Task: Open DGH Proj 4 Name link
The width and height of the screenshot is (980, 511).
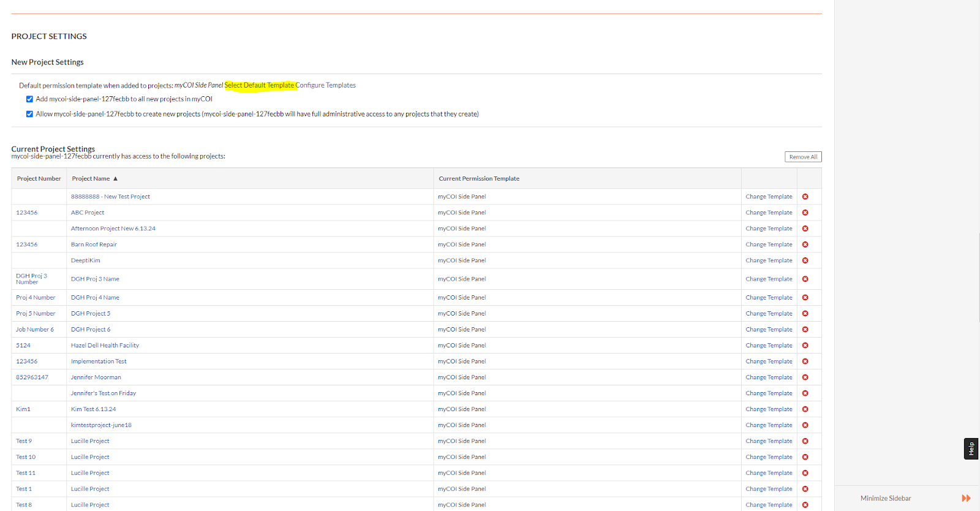Action: [x=95, y=298]
